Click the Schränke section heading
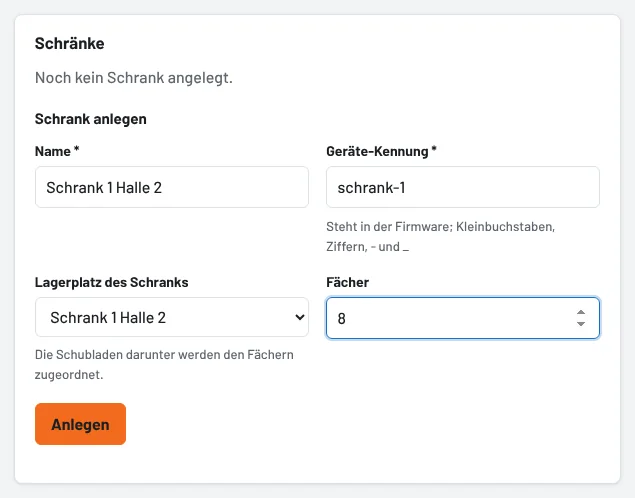Viewport: 635px width, 498px height. [70, 43]
